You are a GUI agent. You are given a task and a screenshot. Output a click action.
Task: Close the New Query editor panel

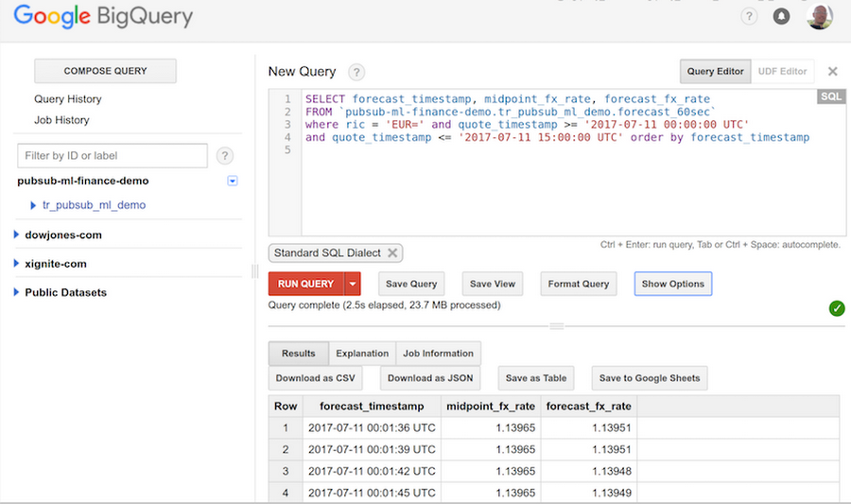[832, 71]
